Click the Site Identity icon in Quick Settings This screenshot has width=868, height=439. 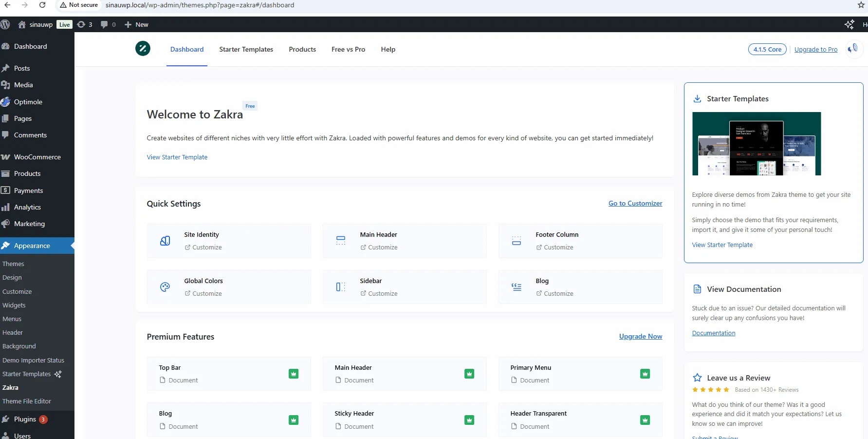[x=165, y=240]
